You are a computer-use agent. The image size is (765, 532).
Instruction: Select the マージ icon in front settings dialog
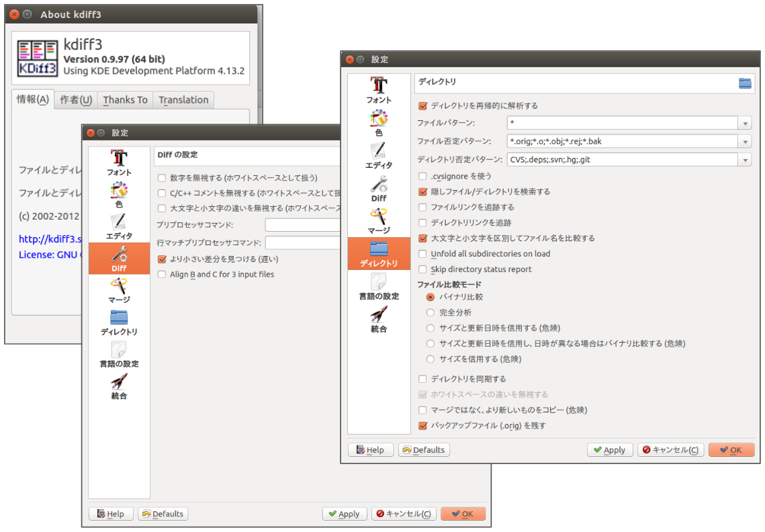379,220
